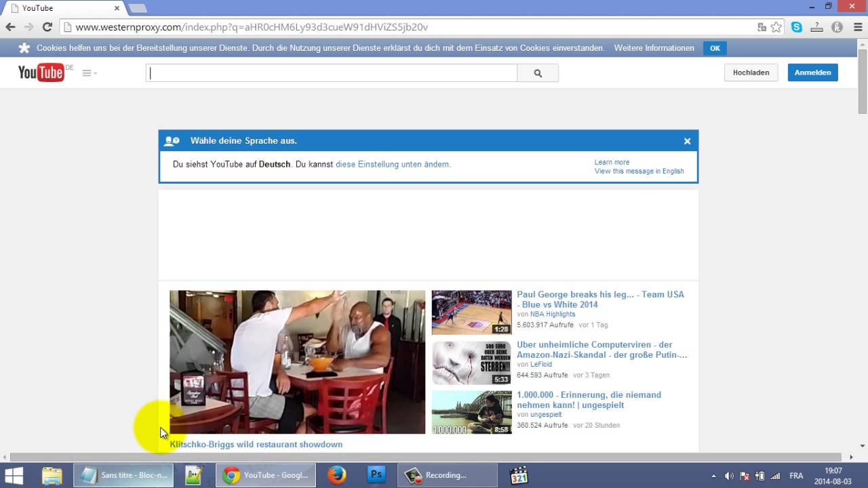The image size is (868, 488).
Task: Select the YouTube browser tab
Action: 64,8
